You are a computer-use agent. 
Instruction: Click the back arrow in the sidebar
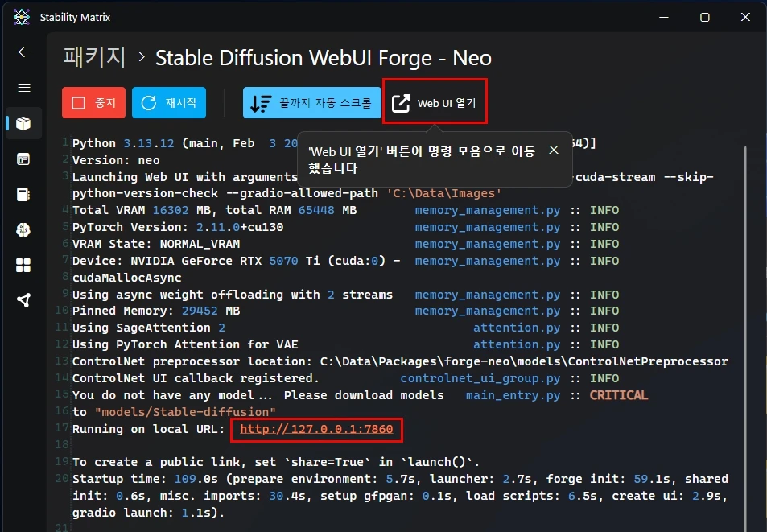pos(24,52)
